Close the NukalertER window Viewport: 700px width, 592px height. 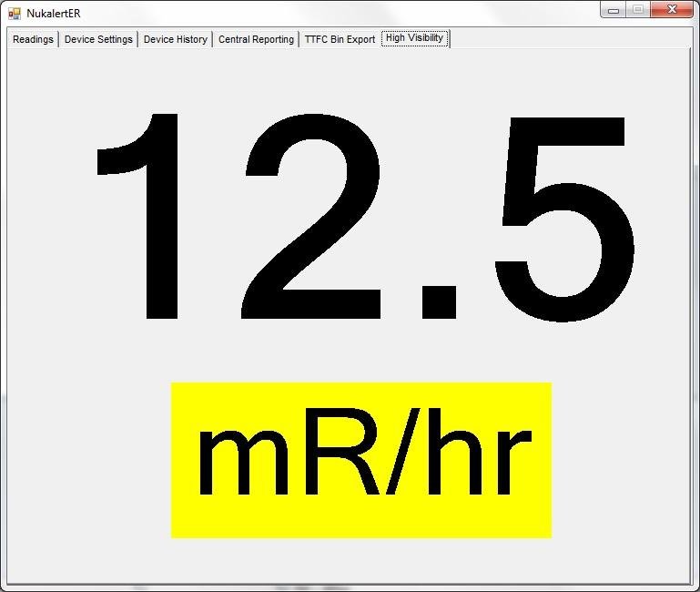click(672, 9)
